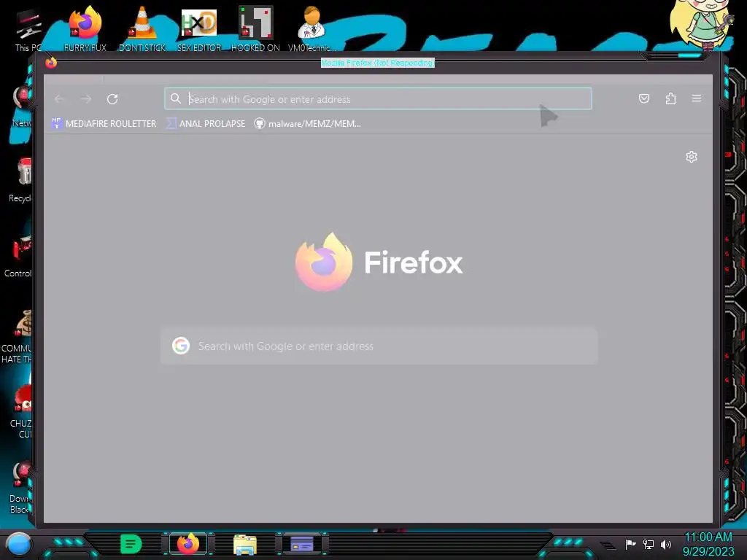747x560 pixels.
Task: Open the Save to Pocket icon
Action: (x=644, y=98)
